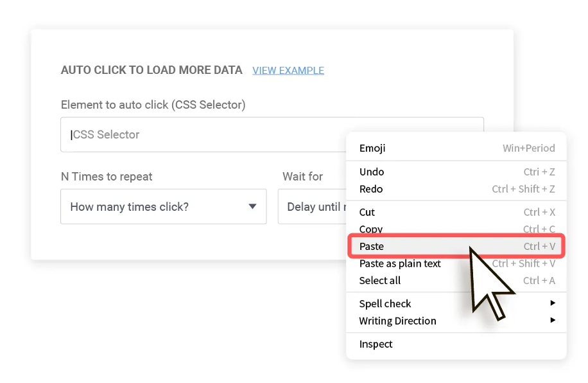Click Inspect in the context menu

376,344
